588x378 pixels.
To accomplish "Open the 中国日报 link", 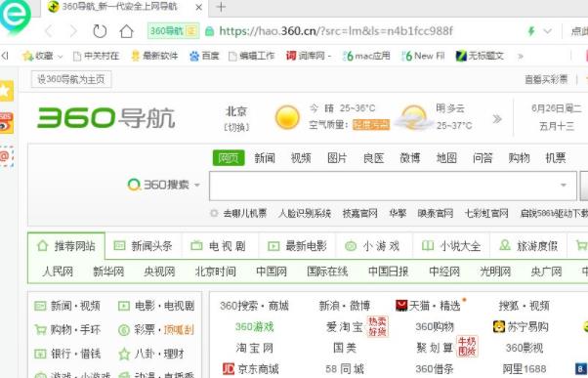I will [388, 272].
